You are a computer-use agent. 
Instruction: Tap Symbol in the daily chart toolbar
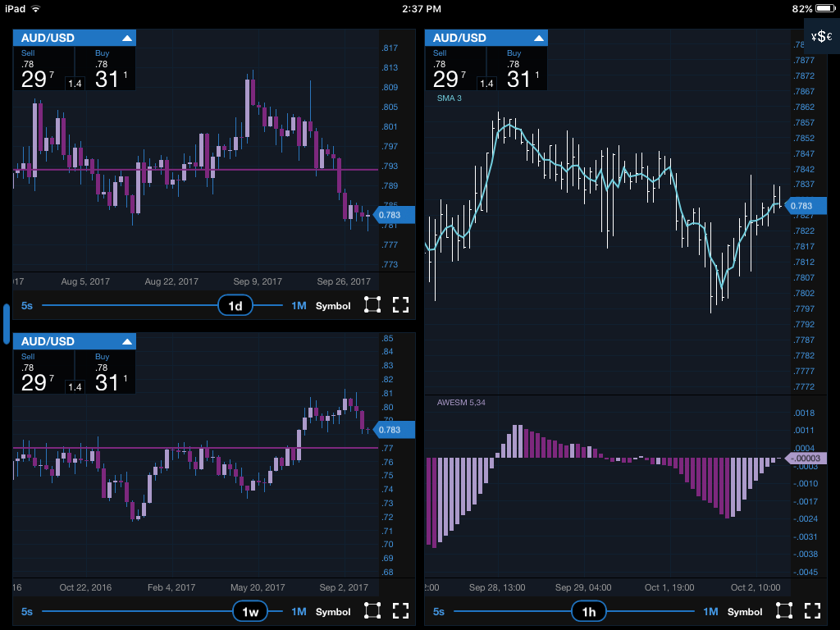pyautogui.click(x=333, y=306)
